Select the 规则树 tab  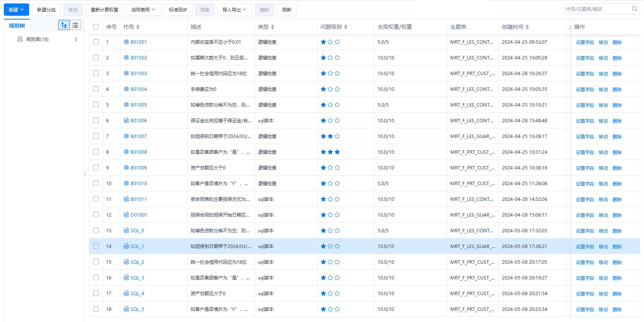click(17, 26)
